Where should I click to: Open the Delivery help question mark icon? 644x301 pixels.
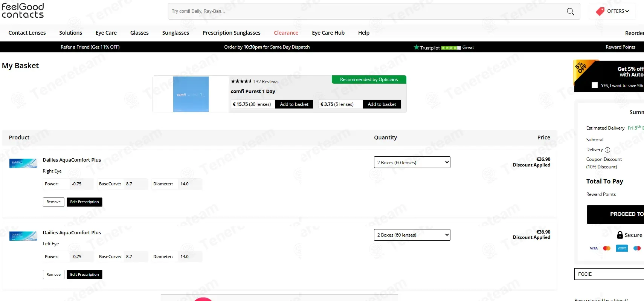click(x=607, y=150)
